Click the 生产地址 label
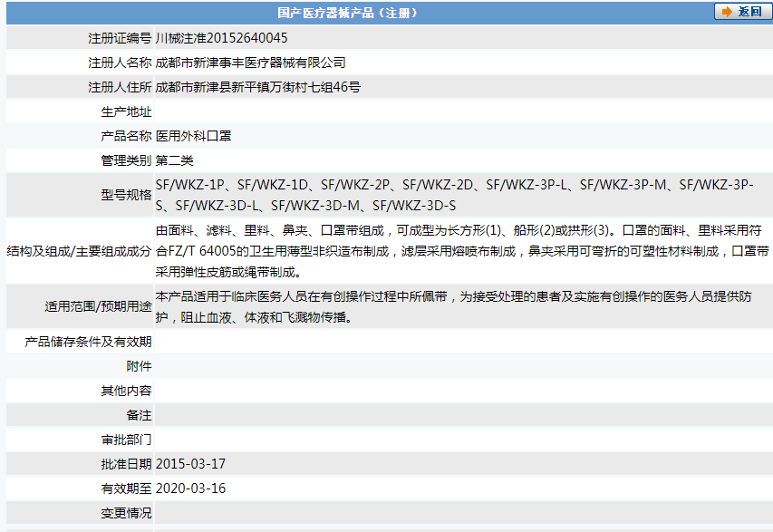This screenshot has width=773, height=532. point(126,111)
